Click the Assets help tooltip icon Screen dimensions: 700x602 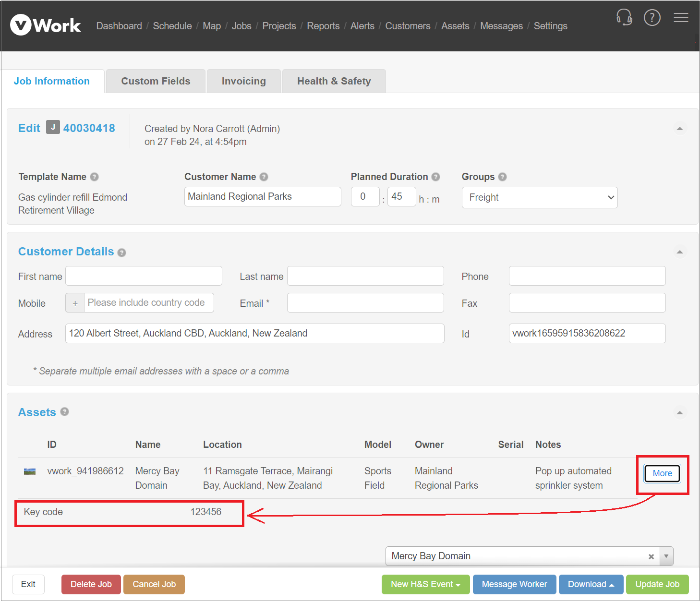65,412
